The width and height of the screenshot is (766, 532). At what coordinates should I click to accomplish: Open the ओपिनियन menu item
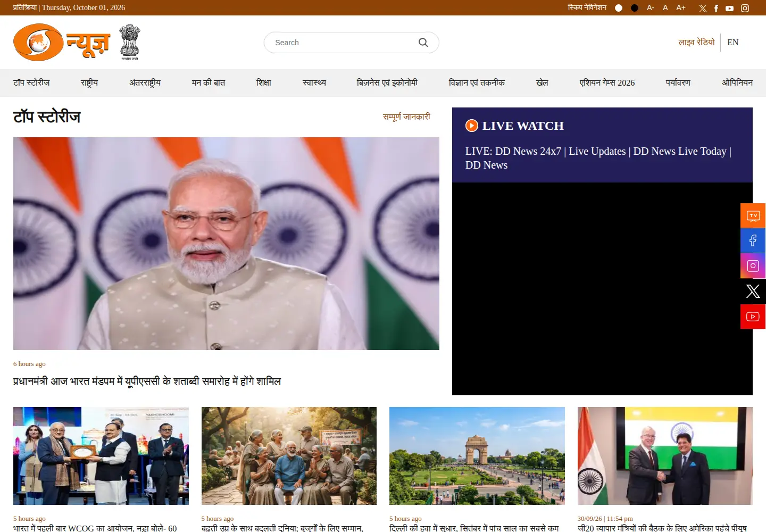[737, 82]
